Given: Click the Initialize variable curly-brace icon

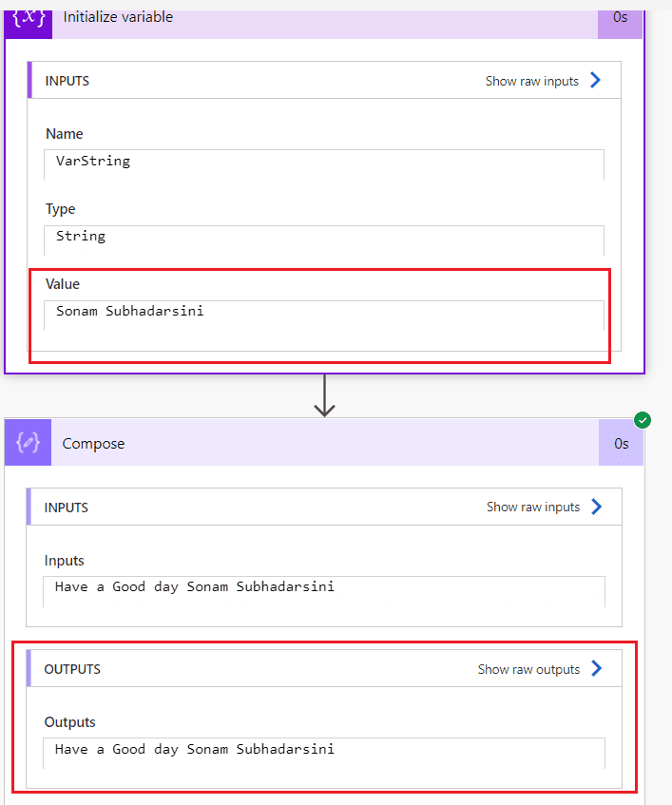Looking at the screenshot, I should click(29, 22).
